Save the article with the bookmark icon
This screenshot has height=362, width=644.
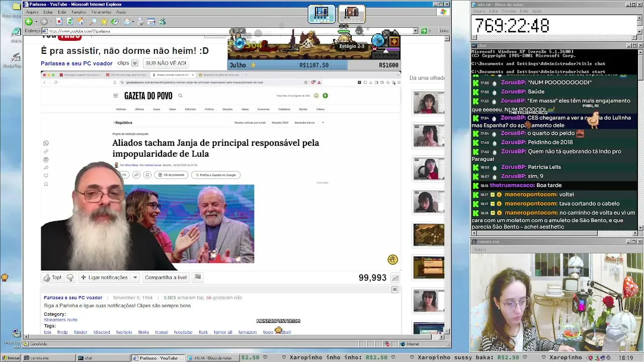pyautogui.click(x=147, y=175)
